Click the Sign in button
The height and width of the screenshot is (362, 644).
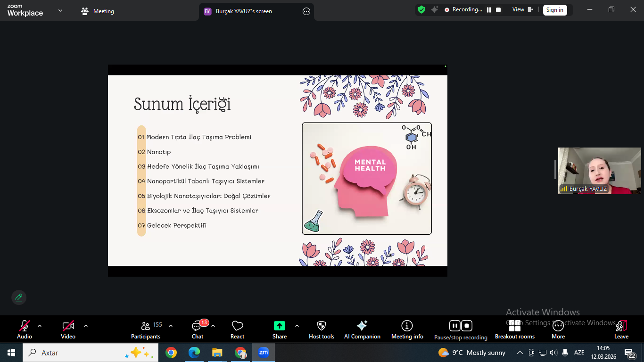point(555,10)
